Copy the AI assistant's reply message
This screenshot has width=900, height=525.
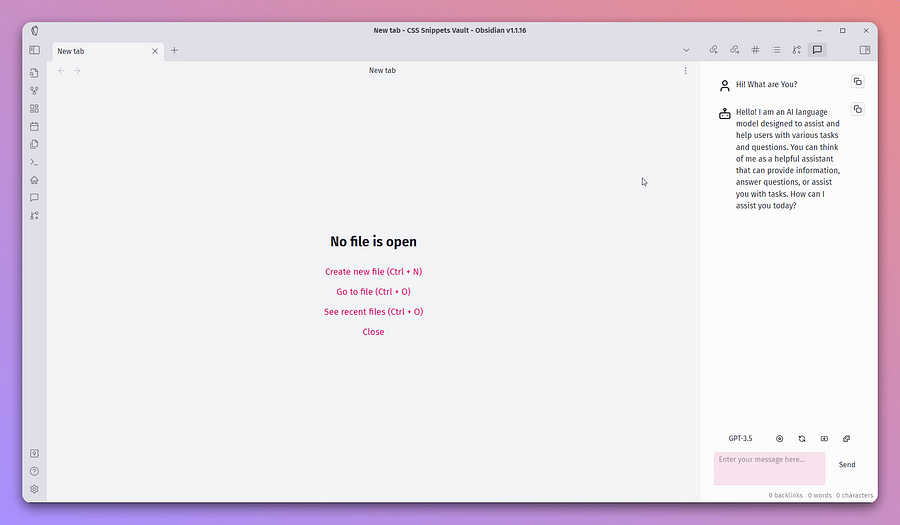pos(858,109)
